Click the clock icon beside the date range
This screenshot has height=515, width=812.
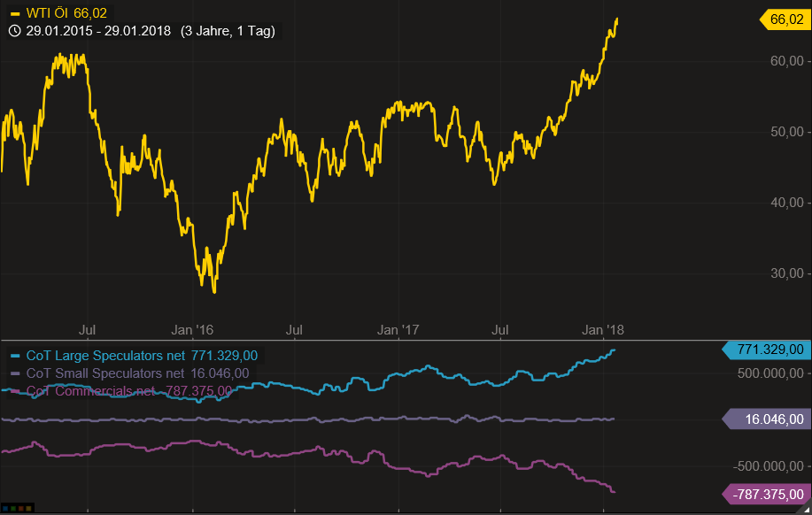(x=15, y=31)
